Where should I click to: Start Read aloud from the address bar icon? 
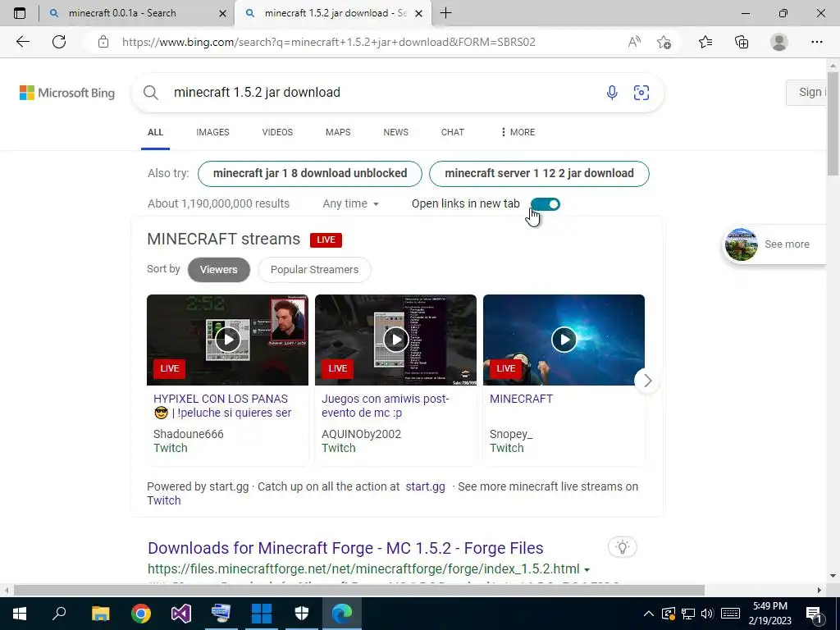(x=634, y=42)
